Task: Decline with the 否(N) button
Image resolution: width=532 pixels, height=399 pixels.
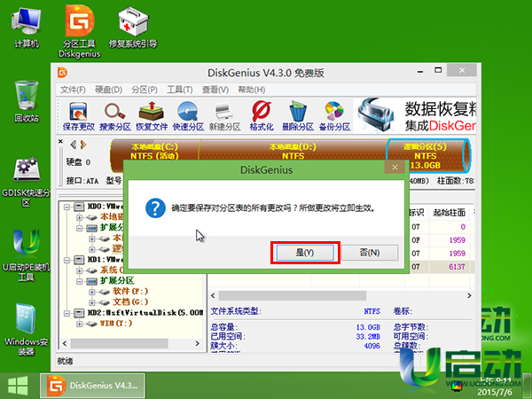Action: [x=370, y=253]
